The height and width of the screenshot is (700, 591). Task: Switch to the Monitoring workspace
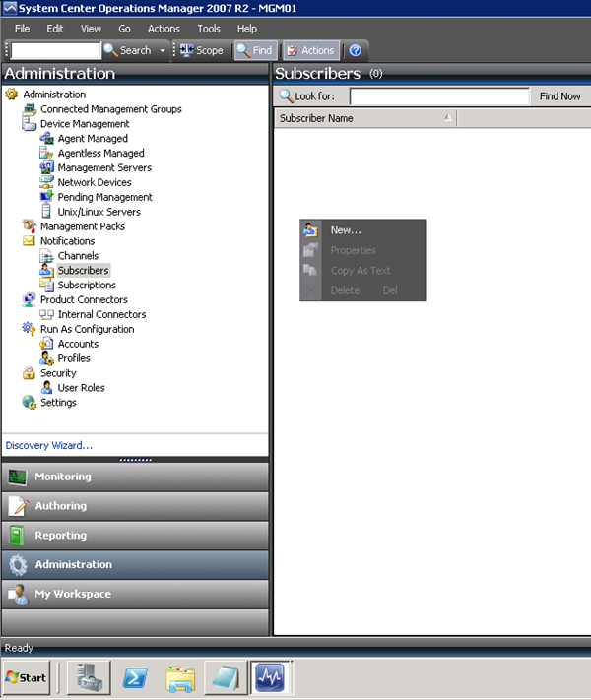(x=135, y=477)
